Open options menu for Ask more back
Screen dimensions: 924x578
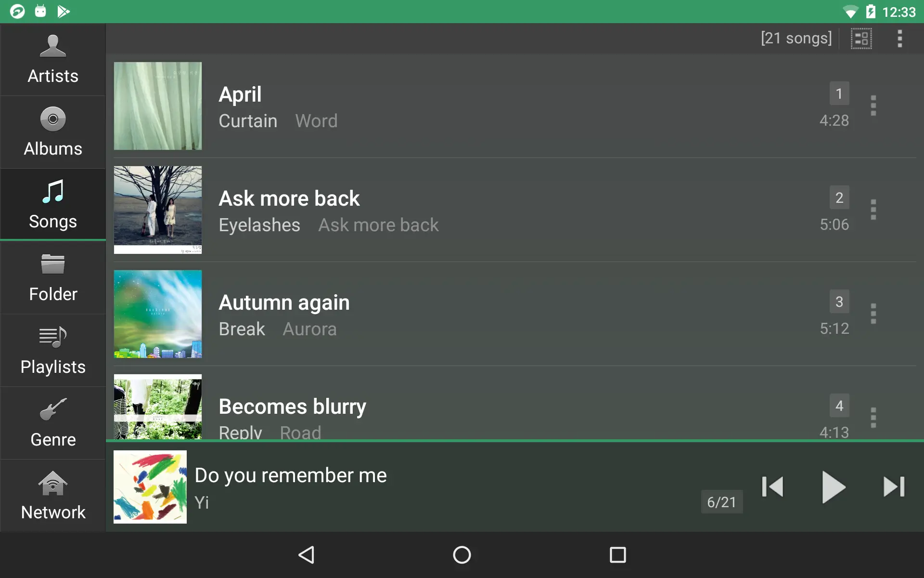[x=873, y=210]
